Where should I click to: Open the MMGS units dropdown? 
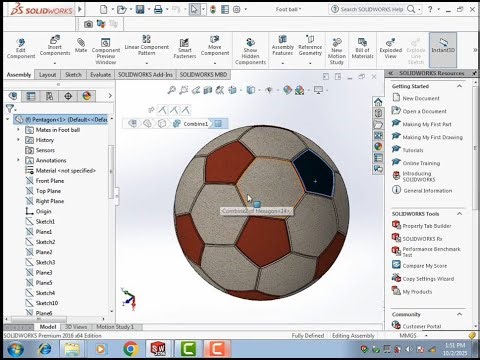pos(427,336)
